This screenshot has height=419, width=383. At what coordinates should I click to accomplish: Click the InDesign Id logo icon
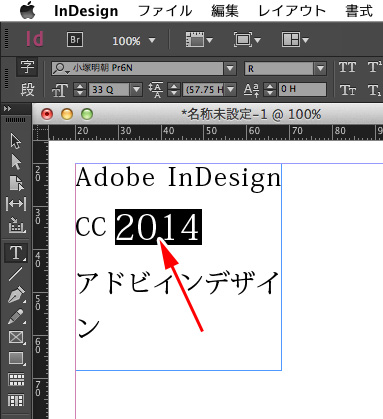tap(35, 39)
